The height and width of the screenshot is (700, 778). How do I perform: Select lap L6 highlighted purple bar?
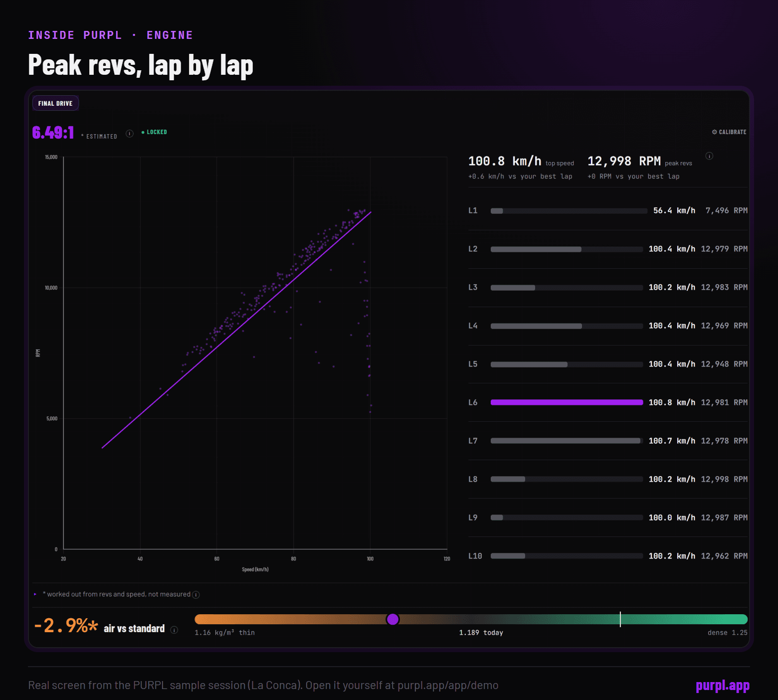(567, 402)
